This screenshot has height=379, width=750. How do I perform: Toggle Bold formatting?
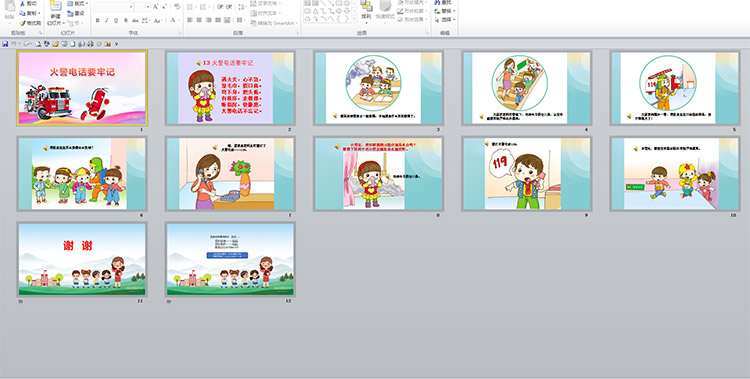coord(98,21)
